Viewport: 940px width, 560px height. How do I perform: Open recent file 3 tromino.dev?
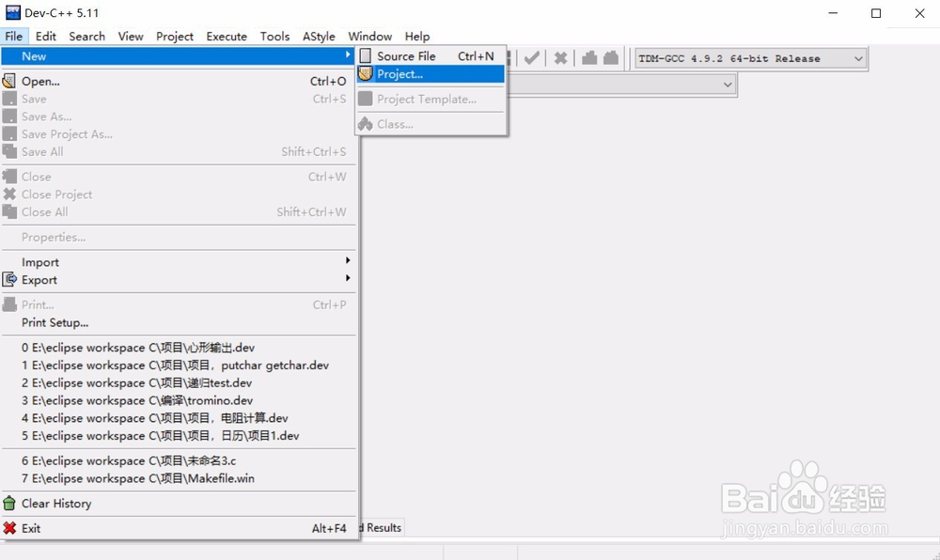tap(178, 400)
